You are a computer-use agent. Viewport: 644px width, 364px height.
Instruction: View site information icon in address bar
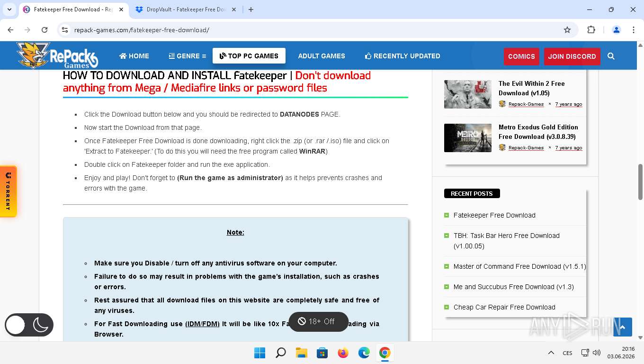pos(65,30)
